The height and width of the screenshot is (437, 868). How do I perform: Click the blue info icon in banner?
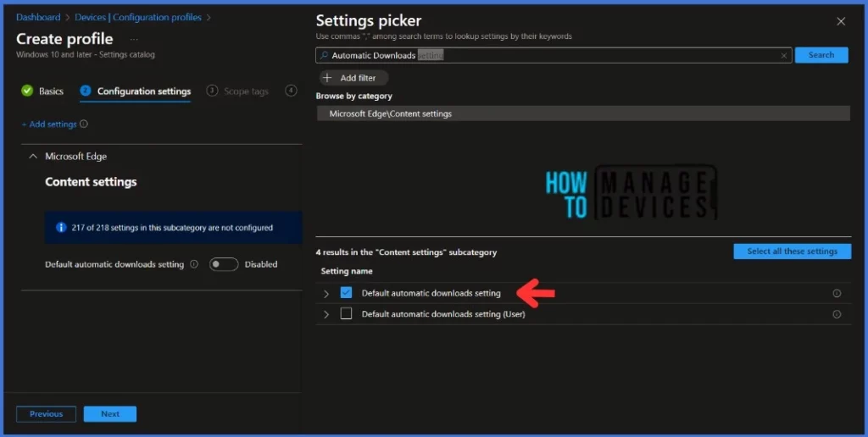61,227
